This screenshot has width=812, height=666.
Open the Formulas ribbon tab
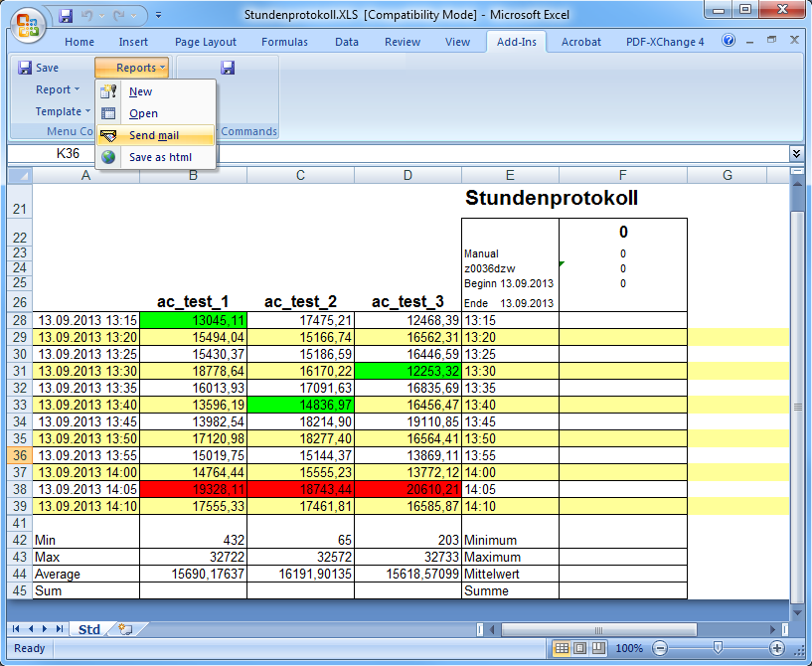(284, 42)
